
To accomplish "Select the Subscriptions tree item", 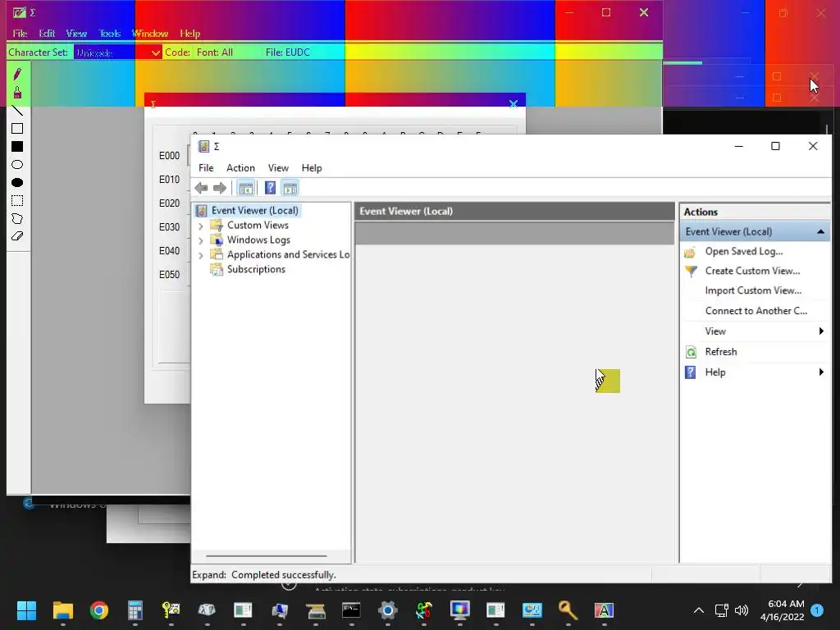I will tap(256, 269).
